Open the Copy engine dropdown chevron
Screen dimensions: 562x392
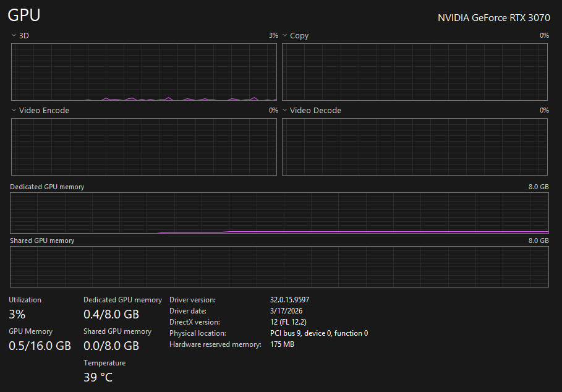[x=284, y=35]
